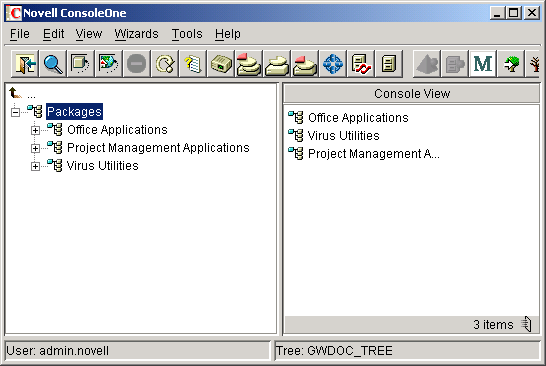
Task: Click the Virus Utilities icon in Console View
Action: coord(296,135)
